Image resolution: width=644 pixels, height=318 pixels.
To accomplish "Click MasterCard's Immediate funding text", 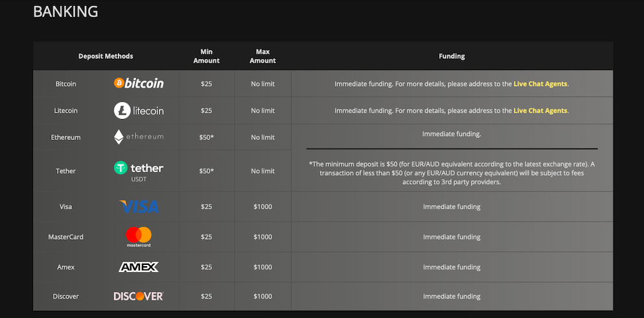I will [452, 237].
